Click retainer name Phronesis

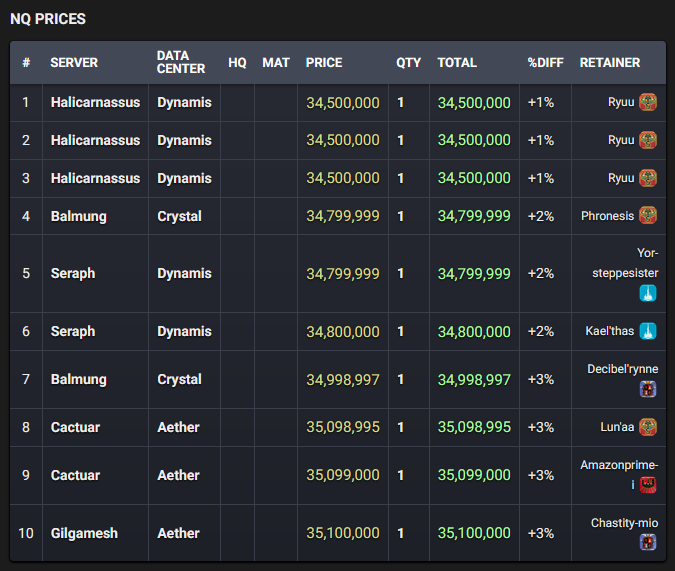pyautogui.click(x=607, y=216)
